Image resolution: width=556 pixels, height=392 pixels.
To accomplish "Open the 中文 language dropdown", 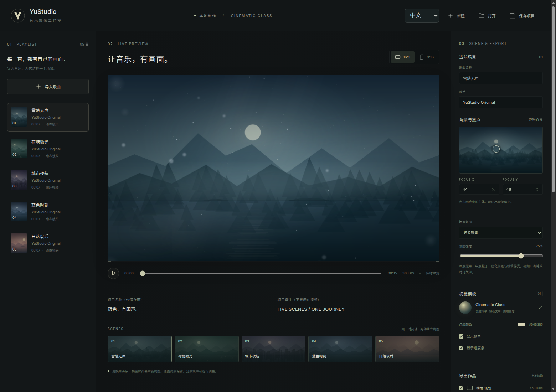I will point(422,16).
